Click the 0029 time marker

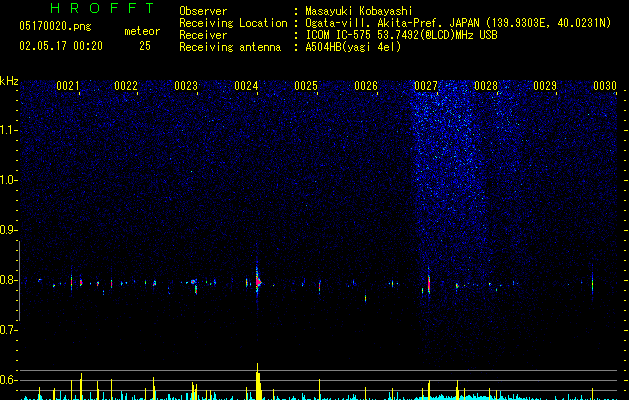pos(545,86)
